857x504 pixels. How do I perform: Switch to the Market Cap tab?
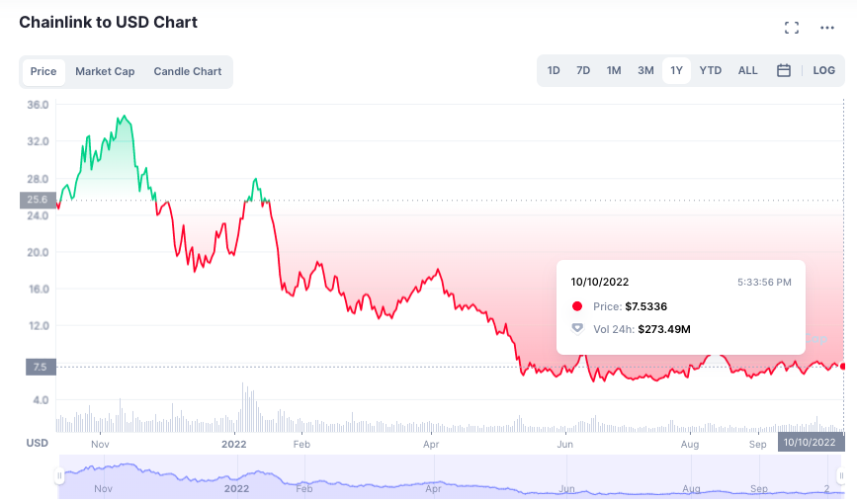pyautogui.click(x=105, y=71)
